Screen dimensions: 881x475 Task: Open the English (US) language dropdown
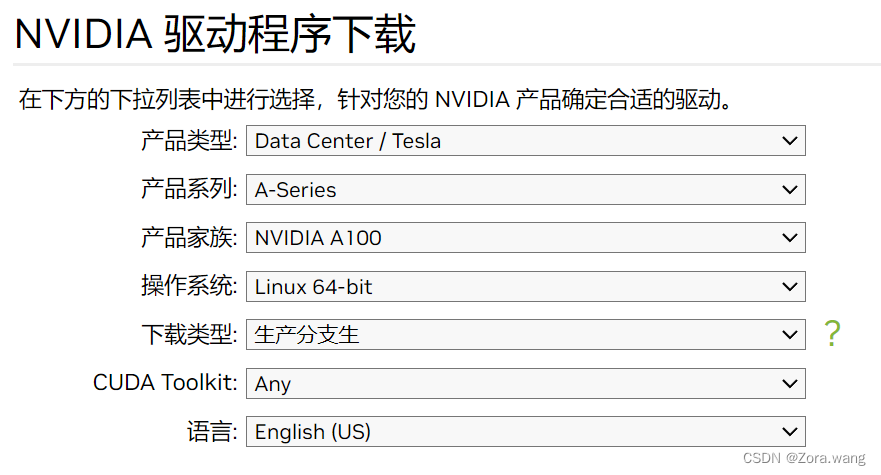pos(526,432)
